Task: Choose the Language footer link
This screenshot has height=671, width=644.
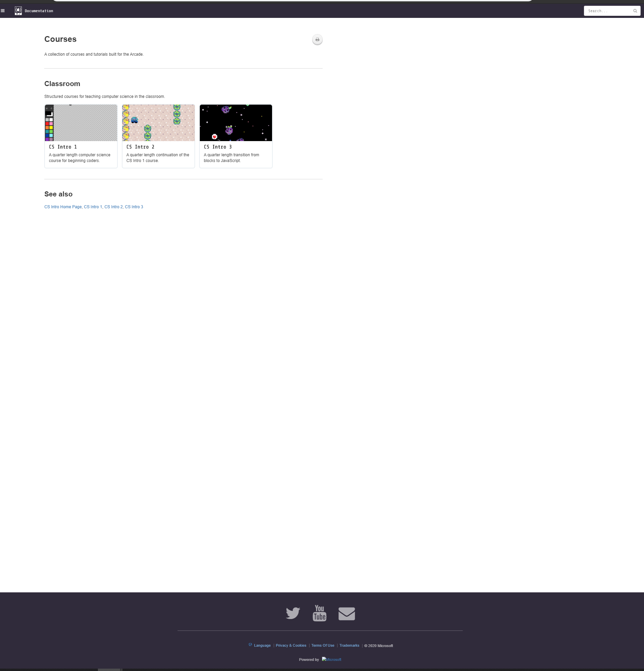Action: (x=262, y=645)
